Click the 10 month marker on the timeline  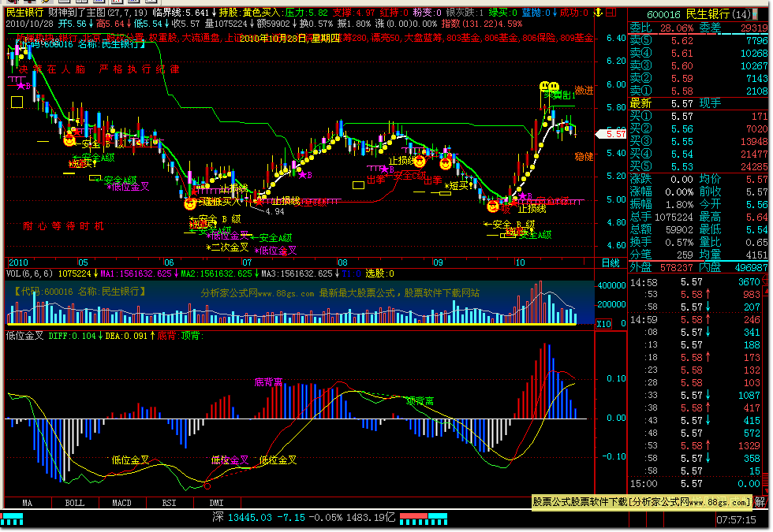(520, 262)
